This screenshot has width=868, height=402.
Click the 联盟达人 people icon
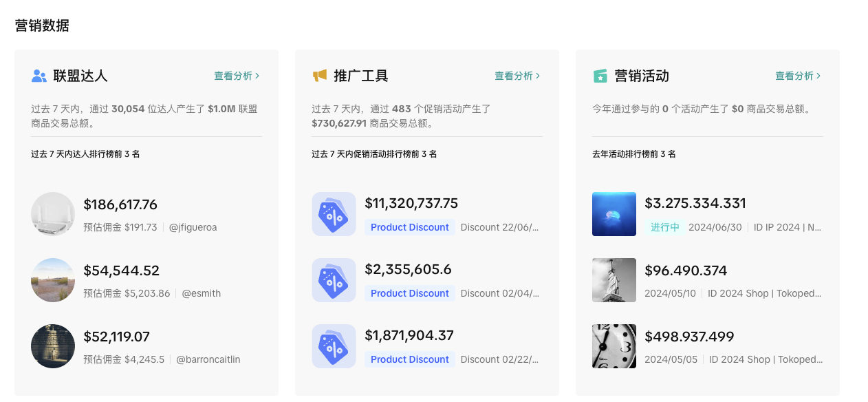click(x=39, y=76)
